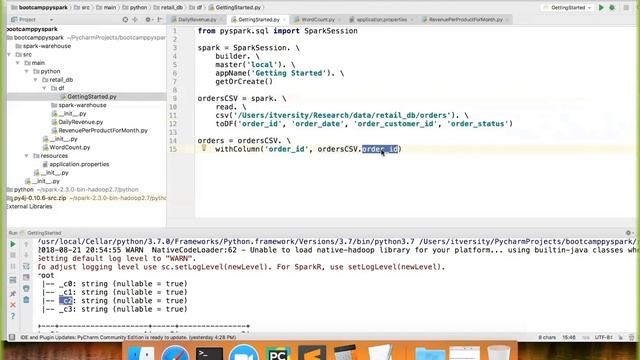This screenshot has height=360, width=640.
Task: Click bootcamppyspark breadcrumb in navigation bar
Action: (x=43, y=8)
